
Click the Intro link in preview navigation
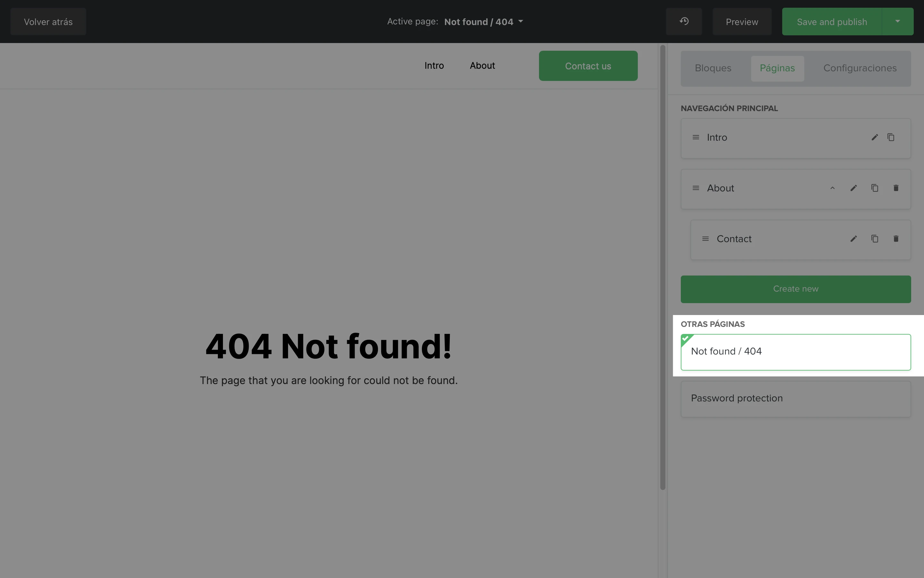coord(434,66)
